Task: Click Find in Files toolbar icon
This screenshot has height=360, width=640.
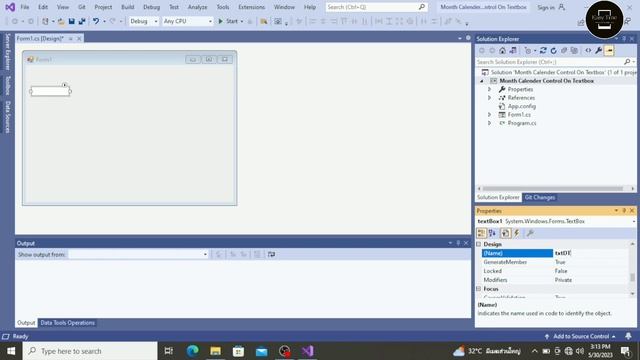Action: 264,21
